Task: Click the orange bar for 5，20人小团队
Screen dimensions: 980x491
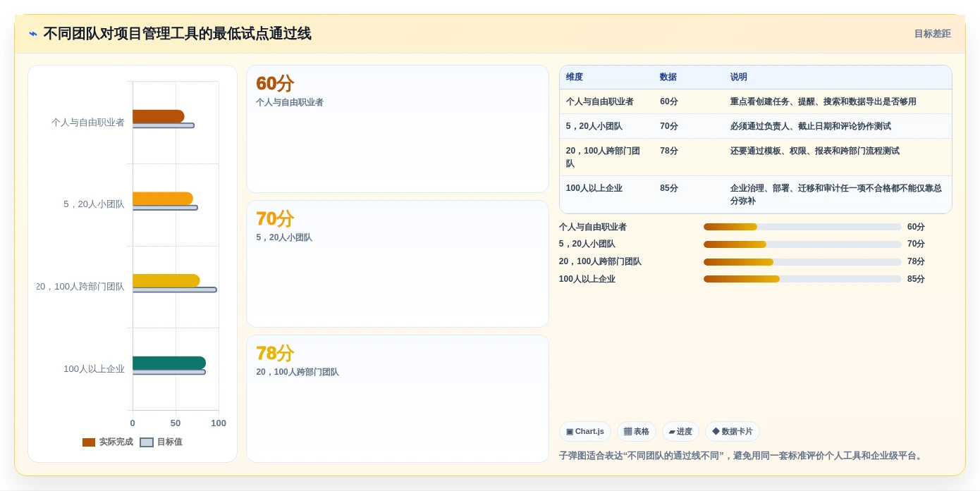Action: click(163, 199)
